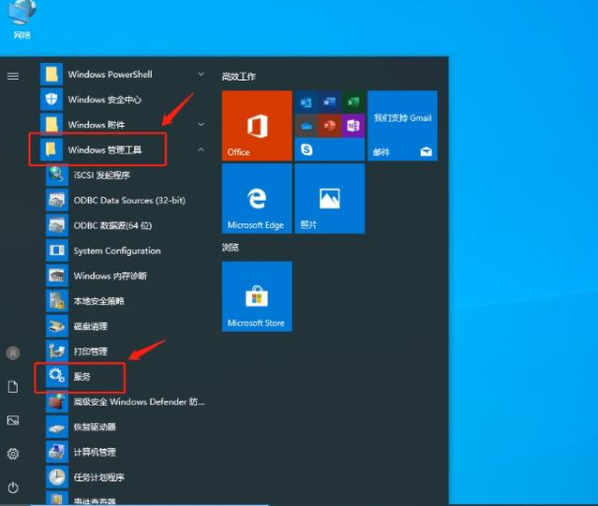The height and width of the screenshot is (506, 598).
Task: Open the 网络 desktop icon
Action: coord(22,19)
